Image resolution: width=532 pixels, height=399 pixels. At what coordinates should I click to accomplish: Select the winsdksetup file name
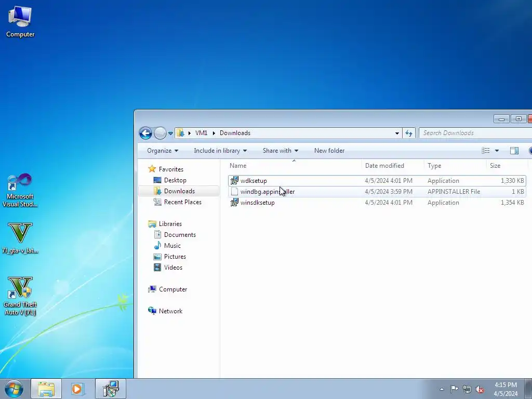point(257,203)
